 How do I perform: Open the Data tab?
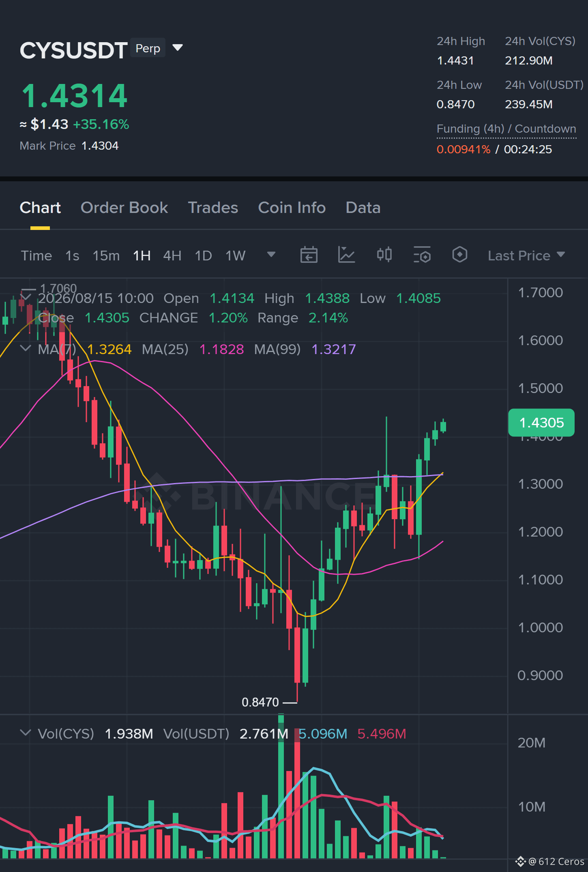click(x=363, y=208)
